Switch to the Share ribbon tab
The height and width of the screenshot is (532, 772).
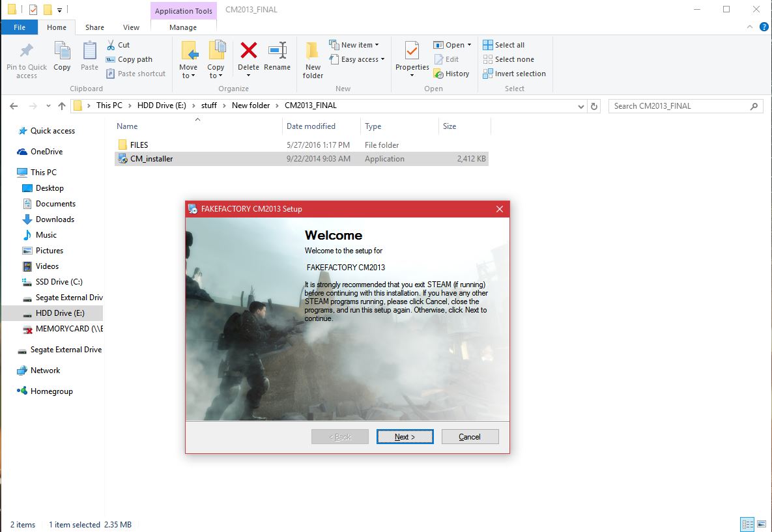[x=94, y=27]
